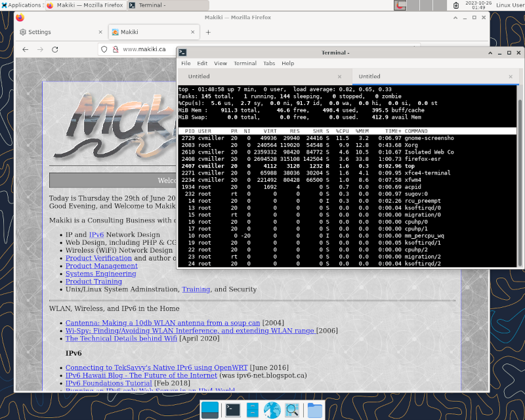Image resolution: width=525 pixels, height=420 pixels.
Task: Open the Systems Engineering link
Action: pyautogui.click(x=101, y=274)
